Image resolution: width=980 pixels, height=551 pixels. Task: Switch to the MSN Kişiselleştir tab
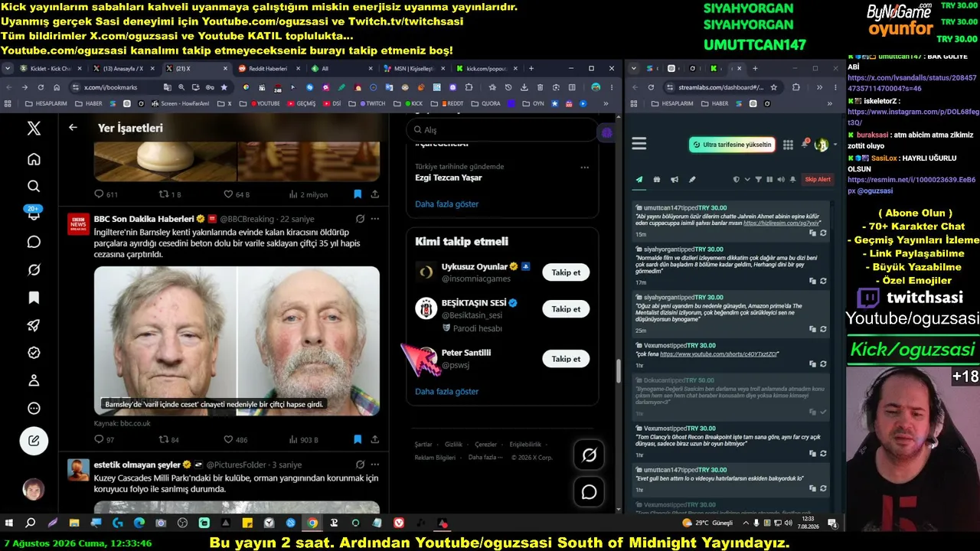point(413,68)
